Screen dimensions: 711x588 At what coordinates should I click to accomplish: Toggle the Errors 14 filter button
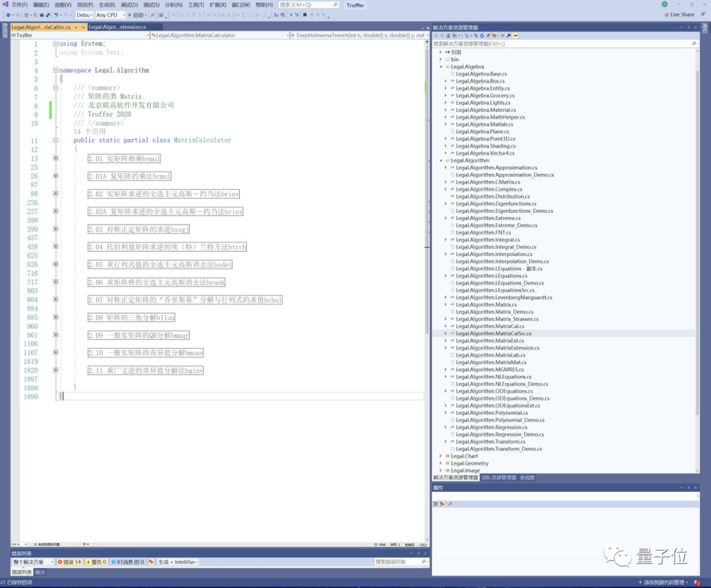pos(70,562)
